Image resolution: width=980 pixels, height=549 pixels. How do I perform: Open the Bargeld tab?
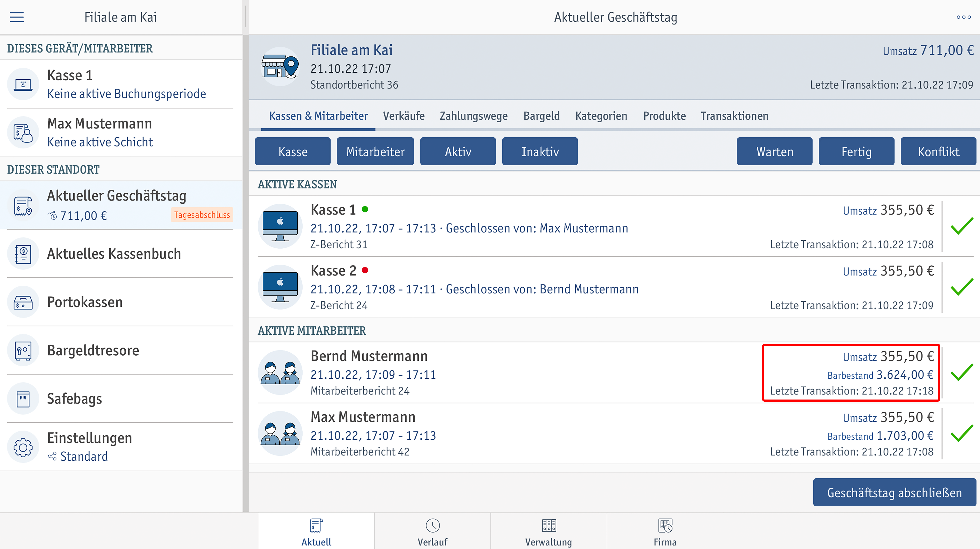coord(541,116)
